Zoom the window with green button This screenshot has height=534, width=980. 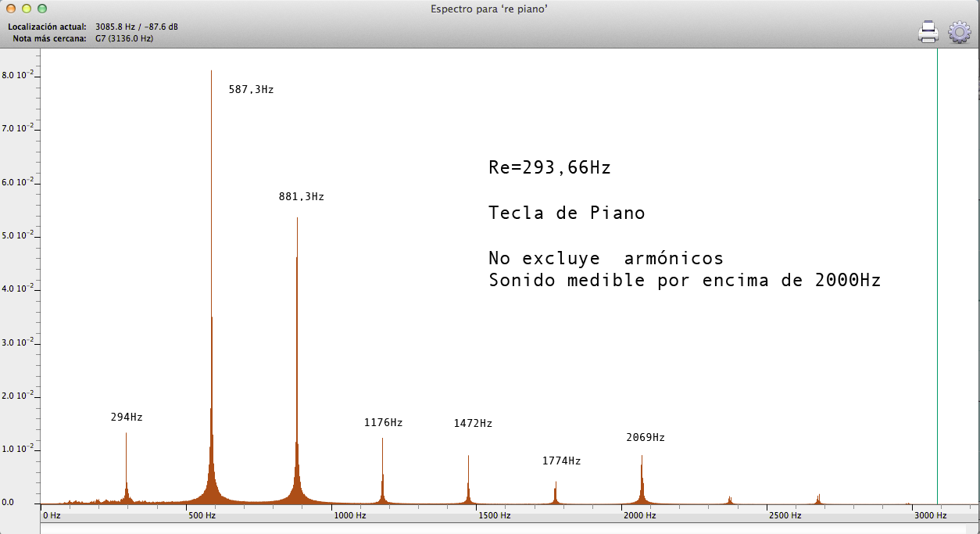42,9
